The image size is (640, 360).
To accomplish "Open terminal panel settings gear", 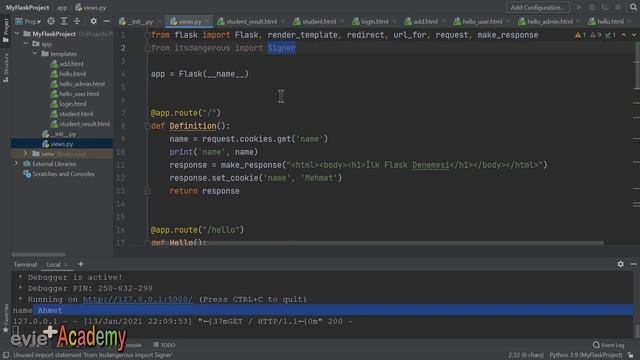I will pos(620,264).
